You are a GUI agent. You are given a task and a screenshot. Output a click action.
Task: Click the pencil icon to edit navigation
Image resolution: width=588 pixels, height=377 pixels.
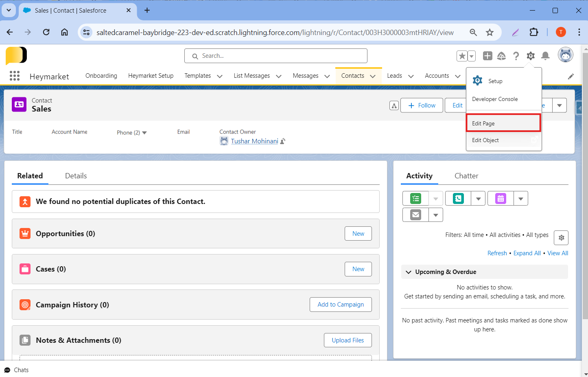pyautogui.click(x=571, y=76)
